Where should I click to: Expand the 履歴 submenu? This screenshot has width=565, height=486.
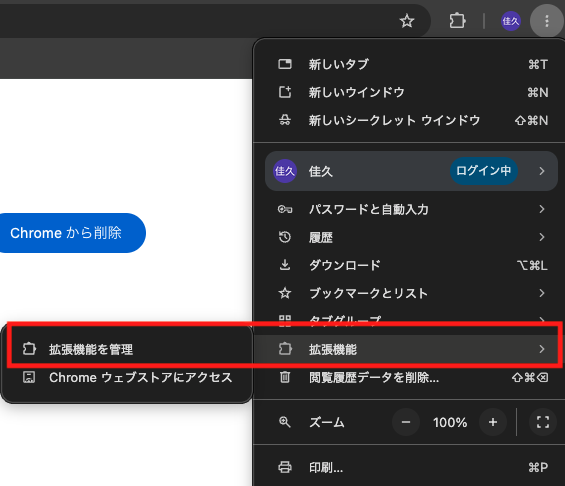tap(411, 237)
